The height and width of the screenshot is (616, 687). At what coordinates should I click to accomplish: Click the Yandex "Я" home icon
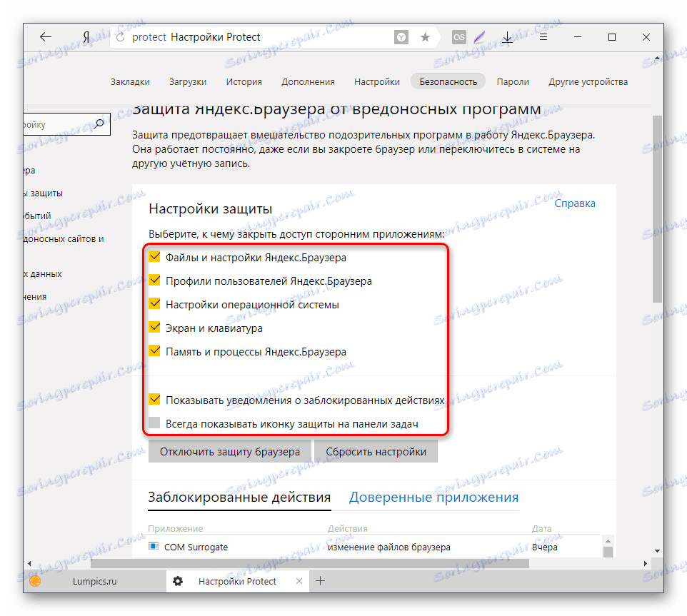[86, 37]
